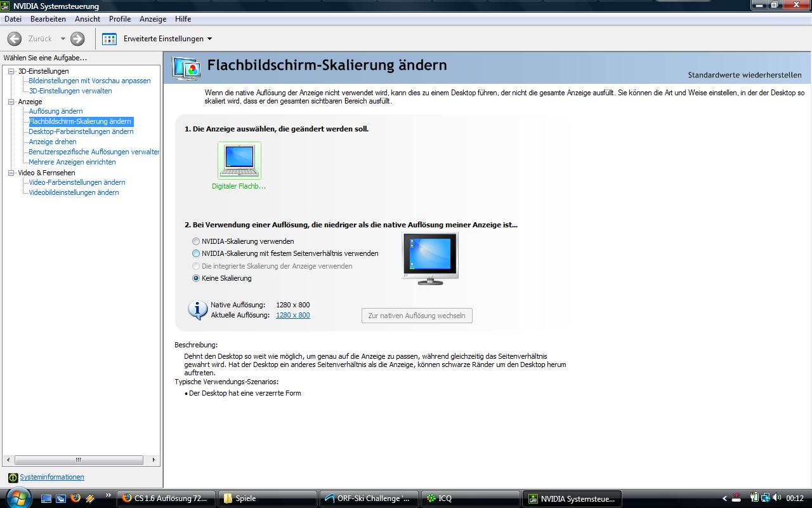
Task: Open the Anzeige menu
Action: [x=153, y=19]
